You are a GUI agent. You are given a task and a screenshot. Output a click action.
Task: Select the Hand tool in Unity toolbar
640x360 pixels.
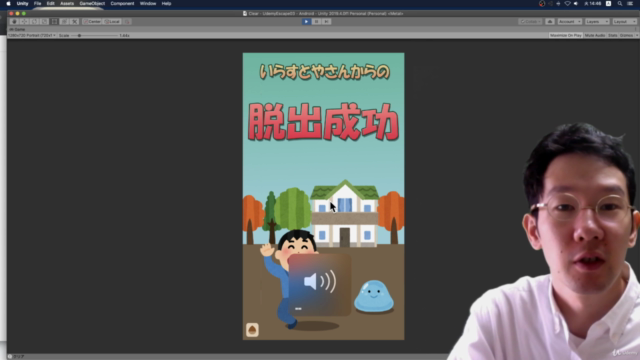(14, 22)
